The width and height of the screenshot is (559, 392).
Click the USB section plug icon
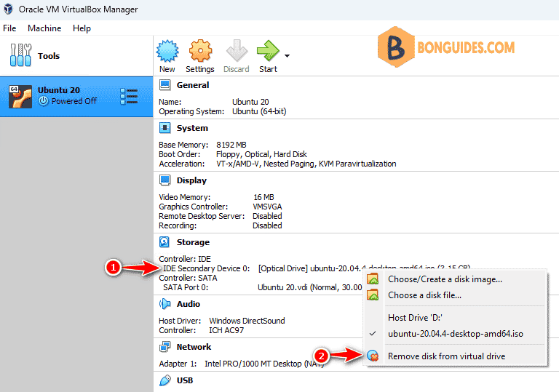coord(164,380)
